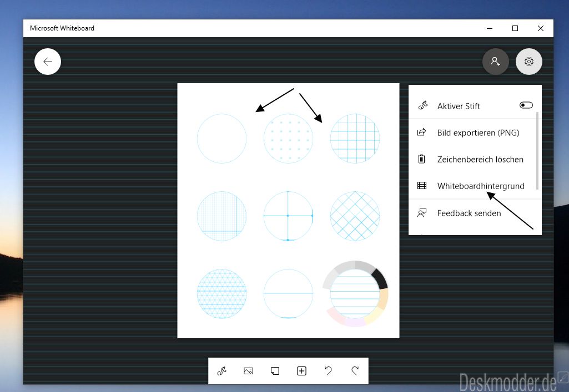The width and height of the screenshot is (569, 392).
Task: Select the square grid background pattern
Action: coord(355,139)
